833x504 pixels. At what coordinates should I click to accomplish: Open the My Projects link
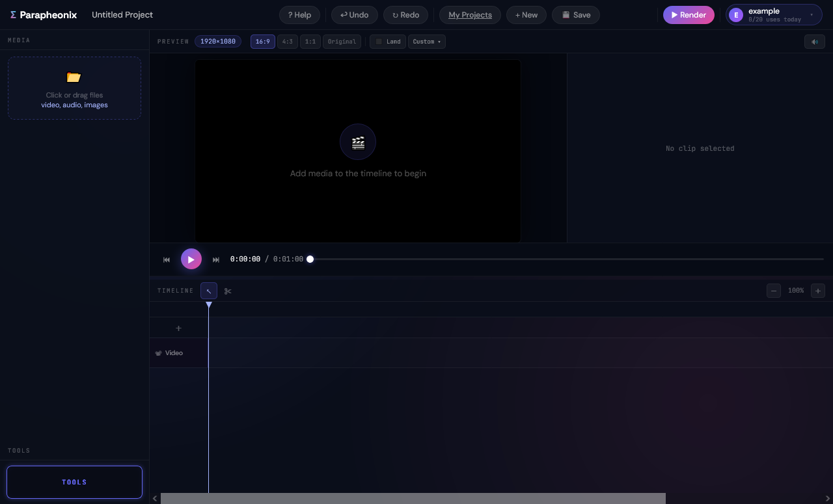tap(470, 15)
